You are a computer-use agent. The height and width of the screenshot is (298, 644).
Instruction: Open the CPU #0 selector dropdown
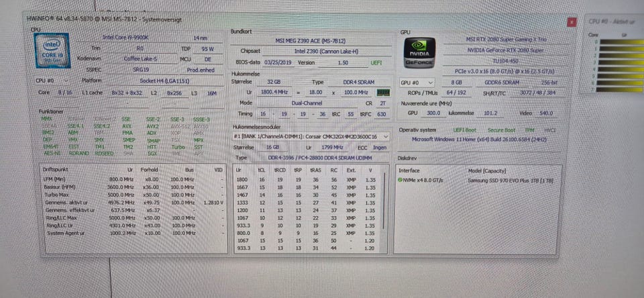point(52,81)
